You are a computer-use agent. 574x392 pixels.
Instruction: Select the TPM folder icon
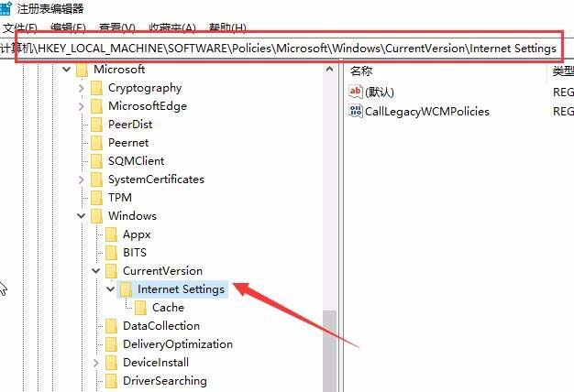[x=96, y=198]
